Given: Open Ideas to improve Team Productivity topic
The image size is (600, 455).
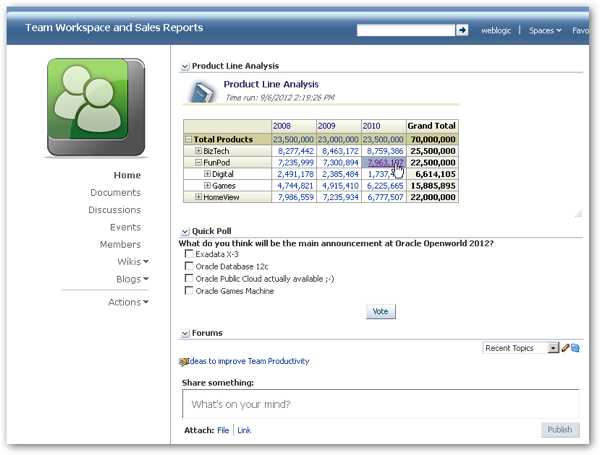Looking at the screenshot, I should [x=248, y=361].
